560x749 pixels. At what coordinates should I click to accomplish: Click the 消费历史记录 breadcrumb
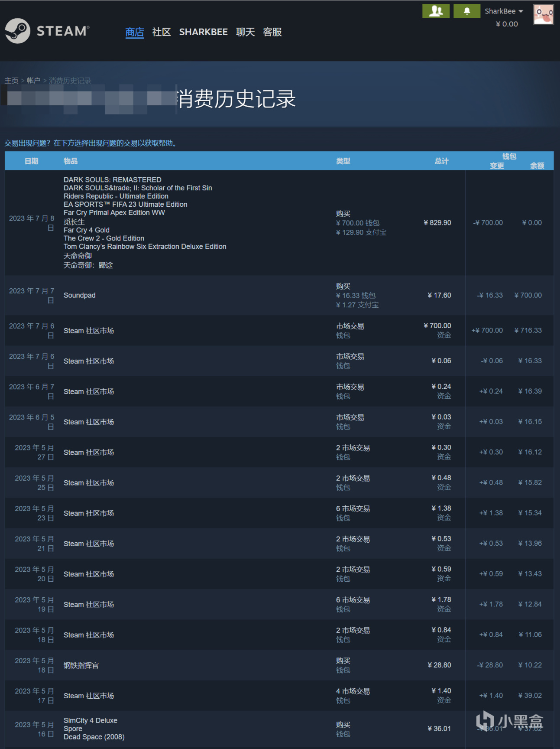(70, 81)
